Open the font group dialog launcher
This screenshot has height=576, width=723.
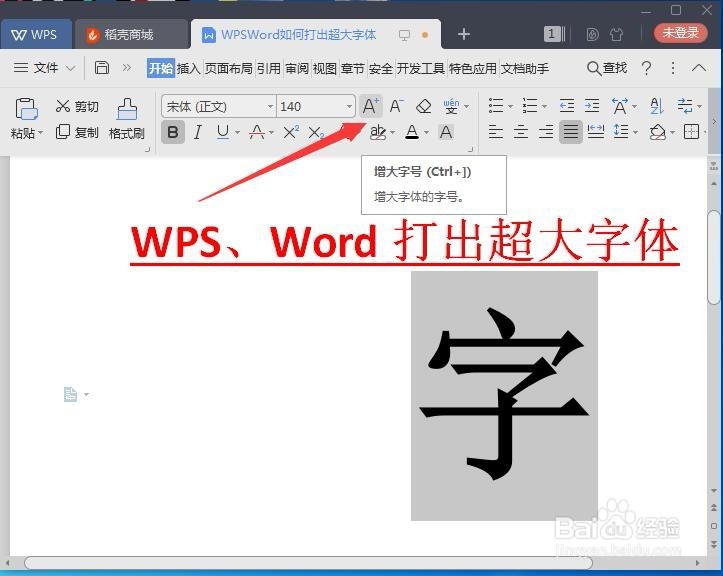pyautogui.click(x=471, y=149)
